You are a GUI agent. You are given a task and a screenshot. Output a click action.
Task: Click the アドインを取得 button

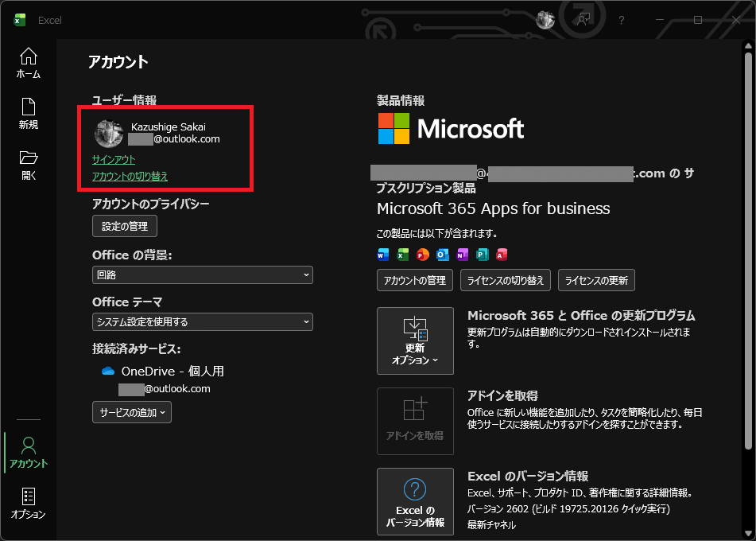click(415, 422)
